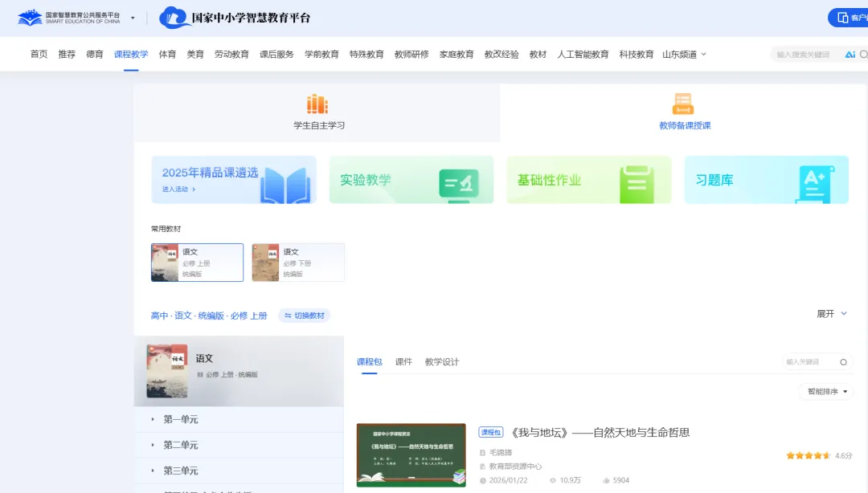The height and width of the screenshot is (493, 868).
Task: Select the 语文 必修 上册 textbook
Action: point(197,263)
